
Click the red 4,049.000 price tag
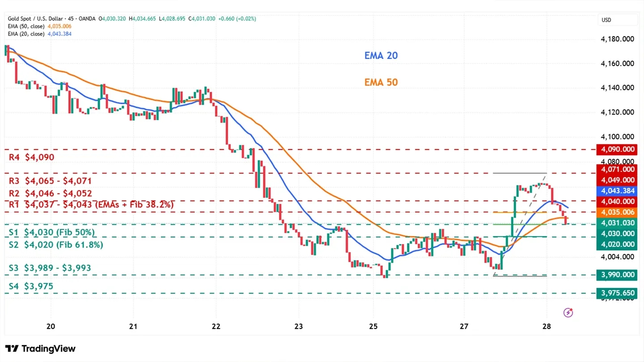pos(617,180)
